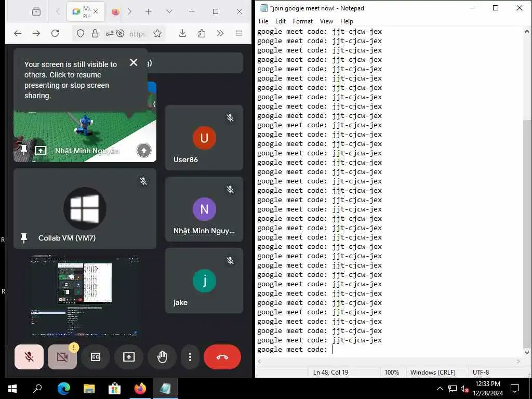Unmute the microphone in Google Meet
Viewport: 532px width, 399px height.
tap(29, 357)
